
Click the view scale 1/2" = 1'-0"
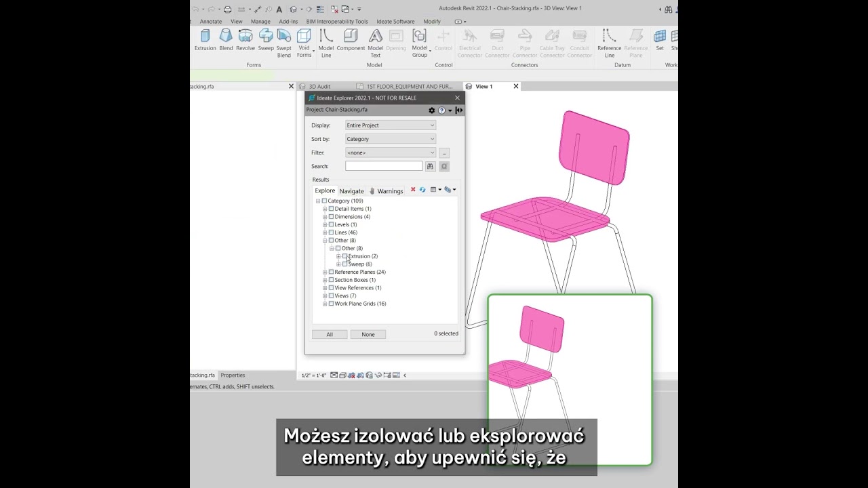[x=314, y=375]
